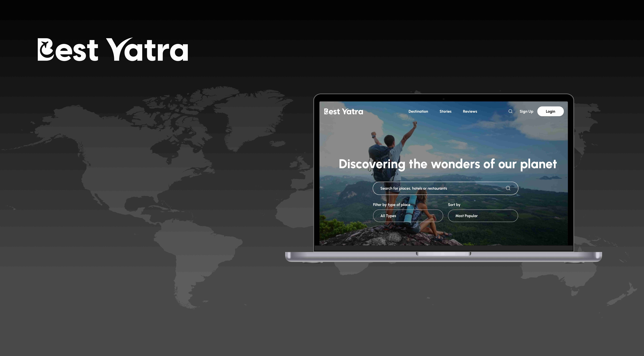
Task: Open the All Types filter dropdown
Action: tap(408, 216)
